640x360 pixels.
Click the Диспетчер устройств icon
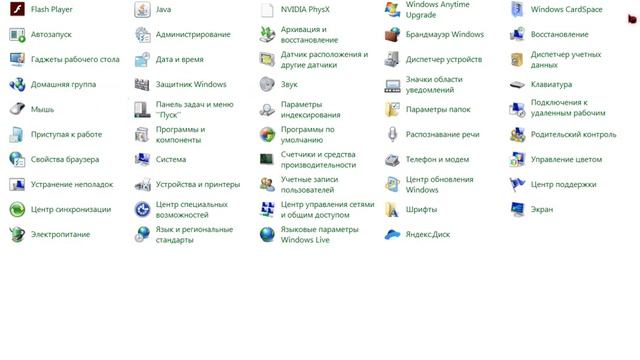click(392, 60)
